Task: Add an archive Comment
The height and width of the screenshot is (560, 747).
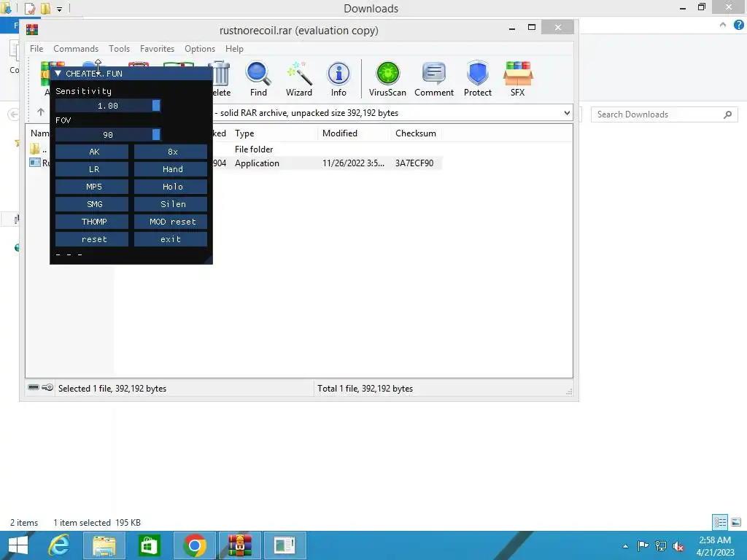Action: (x=433, y=79)
